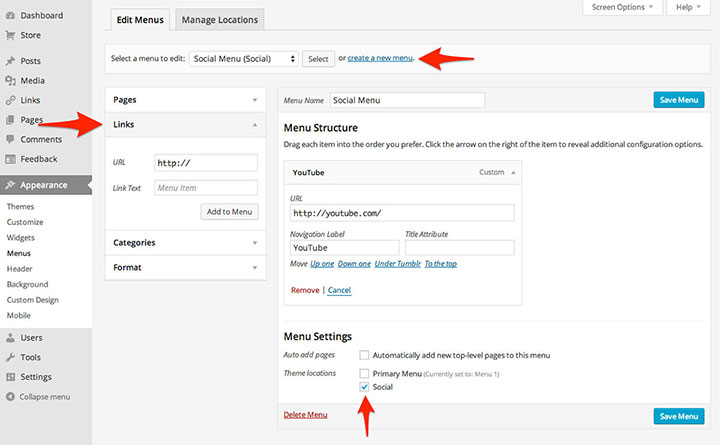
Task: Click the Collapse menu arrow icon
Action: point(9,397)
